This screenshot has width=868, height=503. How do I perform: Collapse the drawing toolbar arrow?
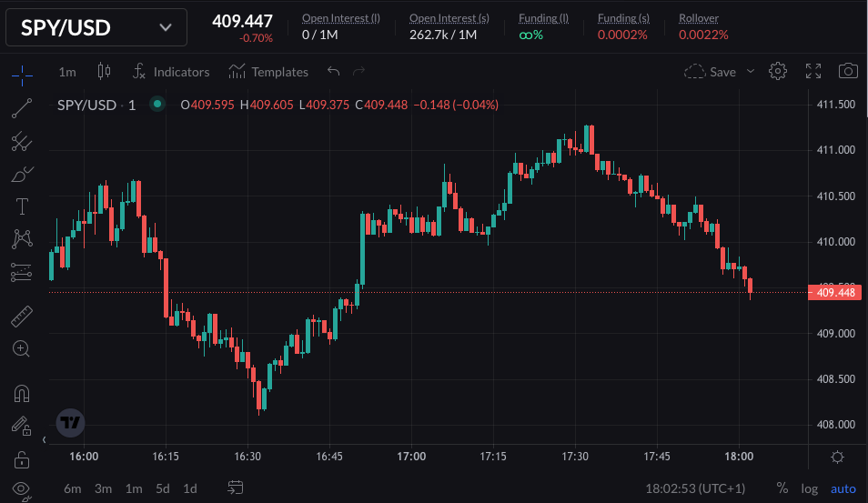click(45, 440)
